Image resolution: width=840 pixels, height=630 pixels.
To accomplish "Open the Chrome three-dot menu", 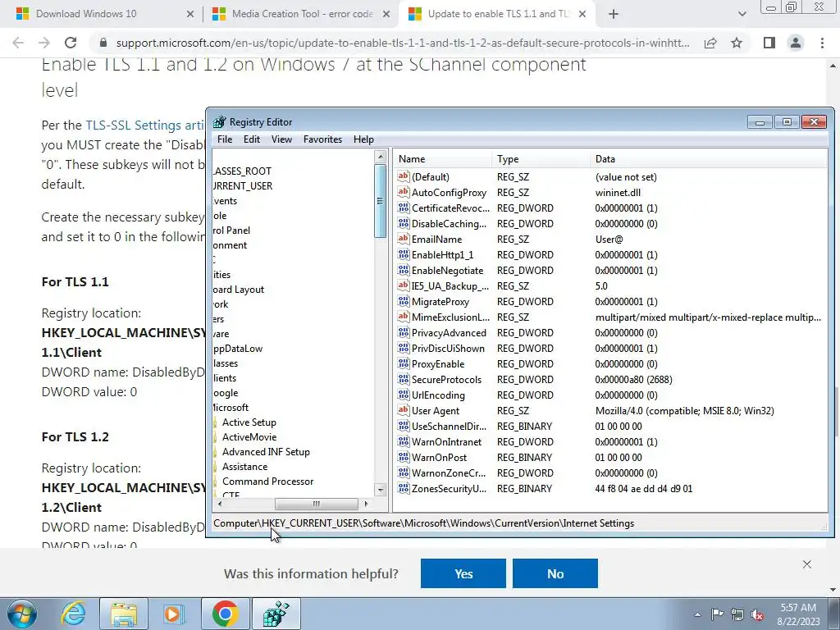I will [x=822, y=43].
